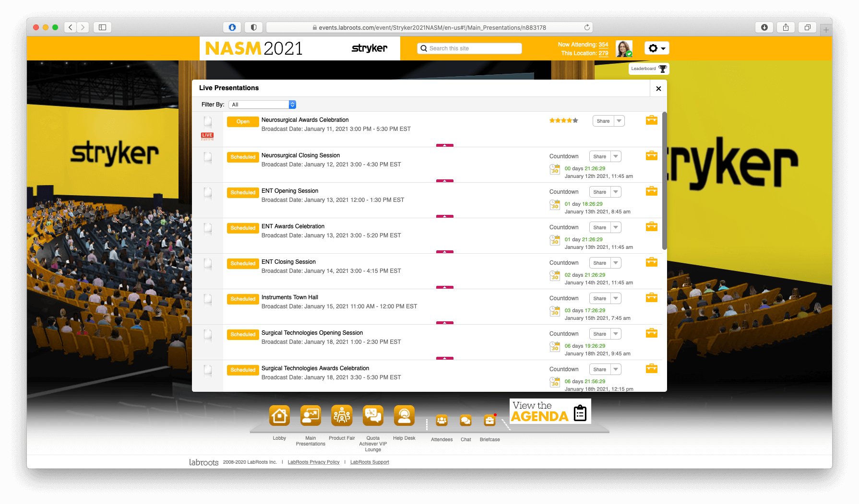Go back in Safari browser

tap(71, 27)
